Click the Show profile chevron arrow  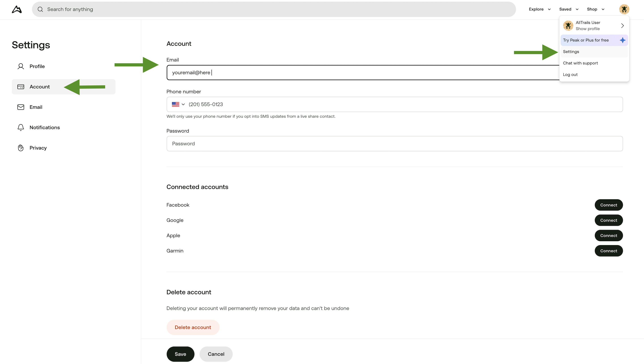623,25
